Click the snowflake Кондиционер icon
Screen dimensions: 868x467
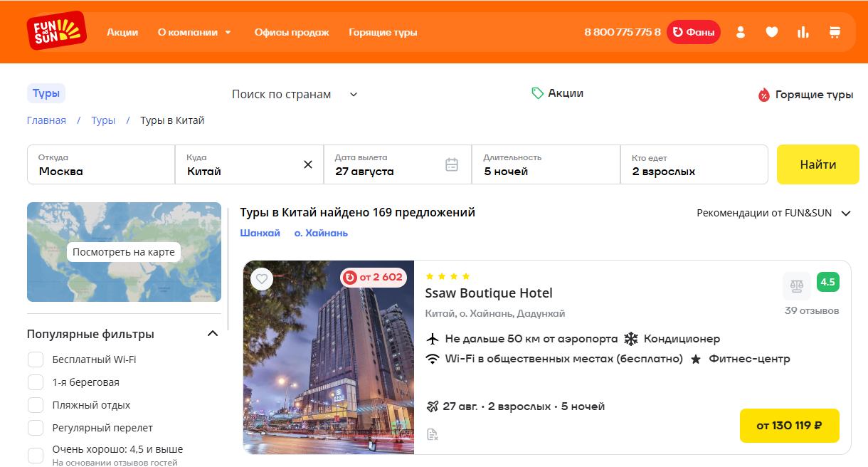pos(631,339)
